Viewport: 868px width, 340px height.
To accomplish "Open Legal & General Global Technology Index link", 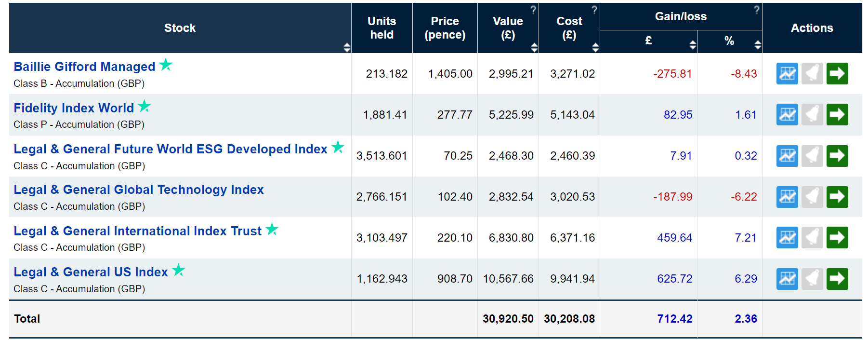I will click(x=139, y=190).
